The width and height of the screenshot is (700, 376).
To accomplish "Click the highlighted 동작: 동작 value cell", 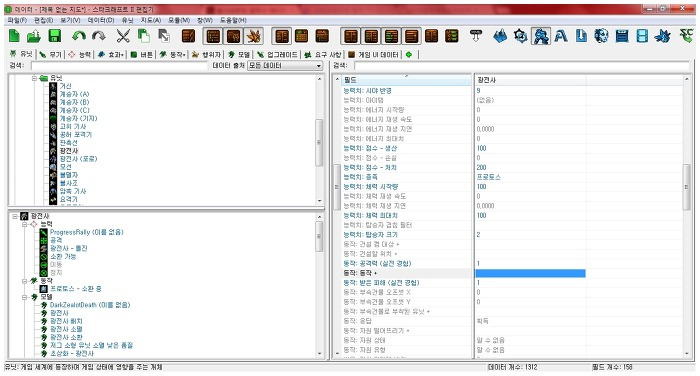I will click(530, 273).
